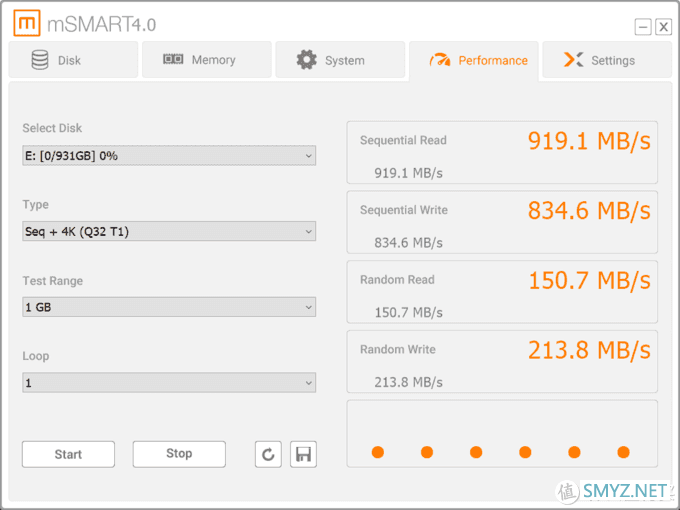Image resolution: width=680 pixels, height=510 pixels.
Task: Click the Sequential Write label
Action: point(404,210)
